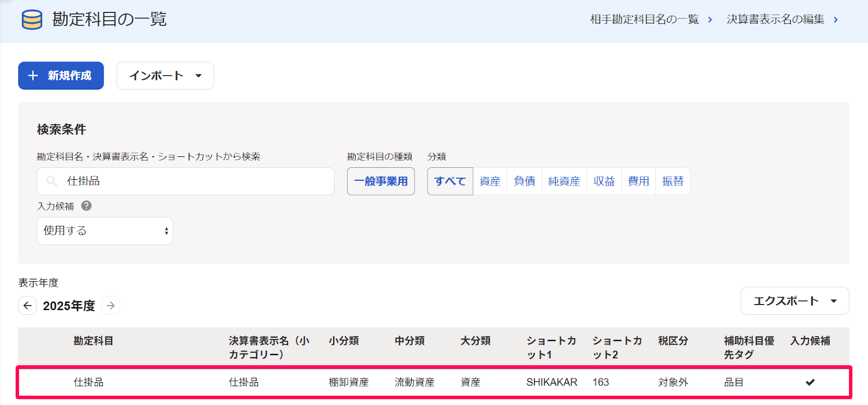Click the database icon beside 勘定科目の一覧
The height and width of the screenshot is (405, 868).
(32, 20)
